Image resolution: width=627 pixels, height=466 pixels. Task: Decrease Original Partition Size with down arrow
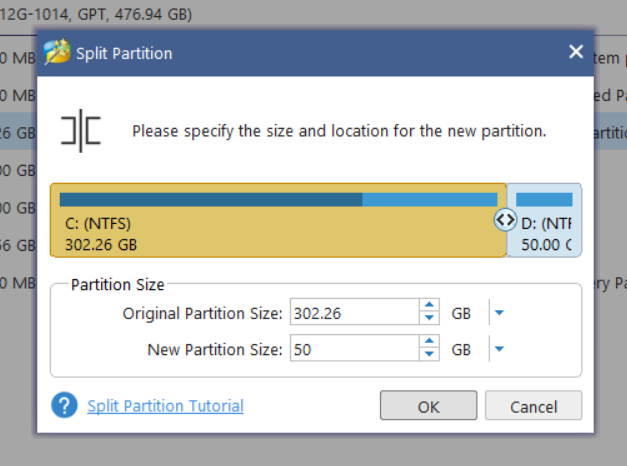(429, 319)
